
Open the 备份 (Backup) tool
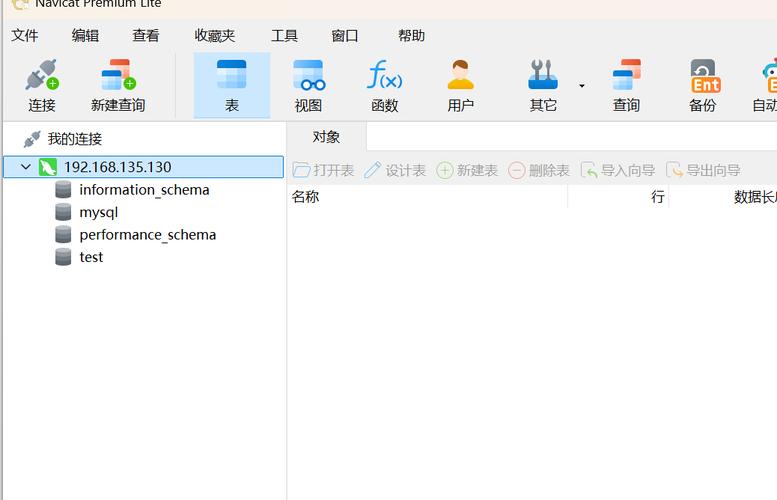coord(703,86)
